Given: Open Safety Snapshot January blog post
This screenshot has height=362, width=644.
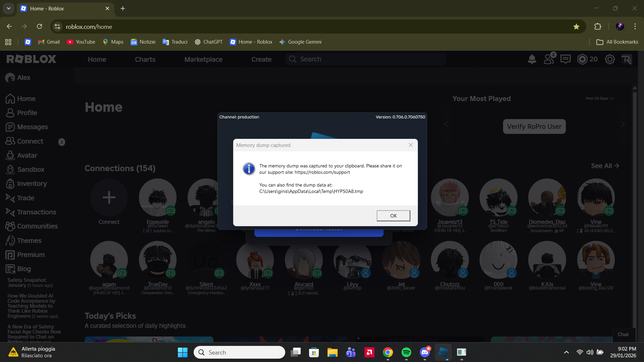Looking at the screenshot, I should point(30,282).
